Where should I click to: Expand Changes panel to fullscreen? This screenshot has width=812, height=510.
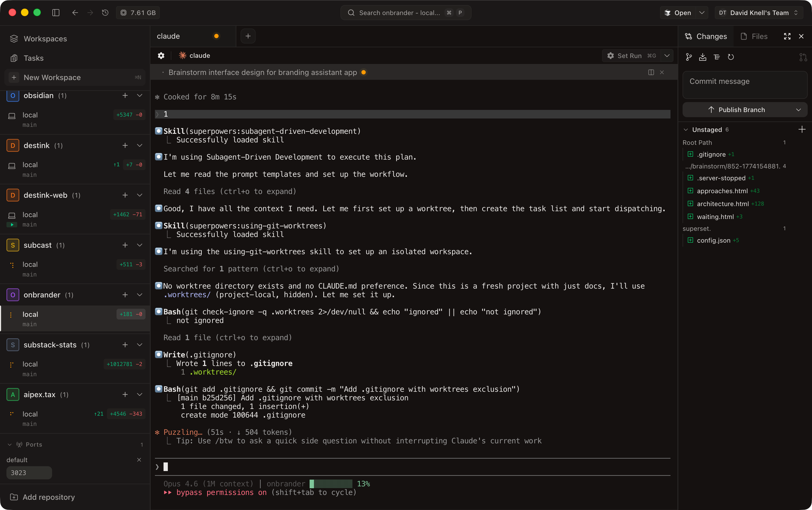[787, 37]
